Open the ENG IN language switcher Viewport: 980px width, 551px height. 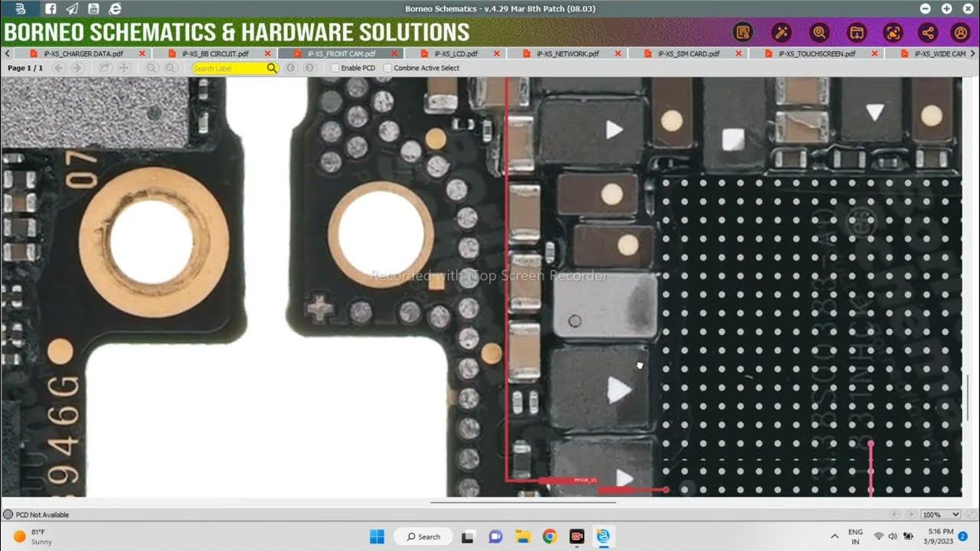tap(855, 536)
